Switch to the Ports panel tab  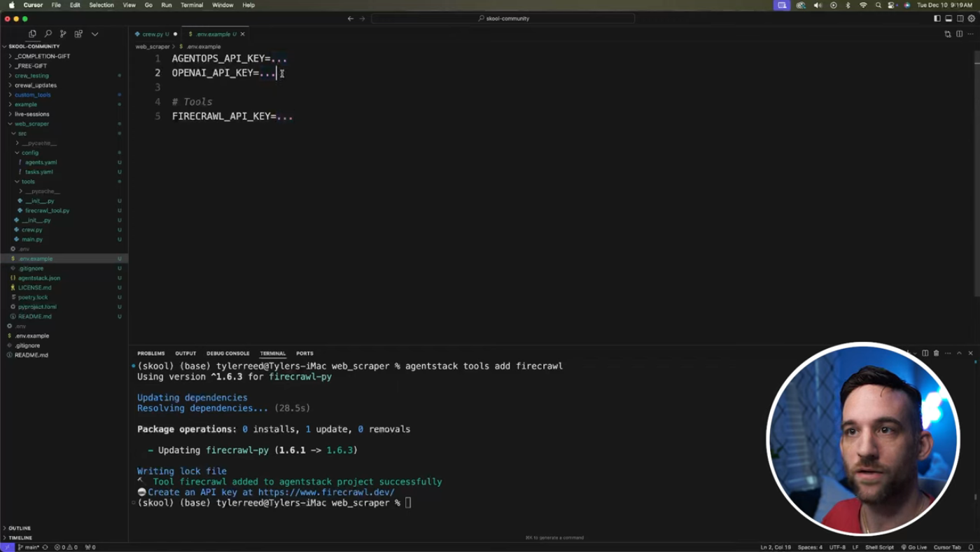(x=304, y=354)
